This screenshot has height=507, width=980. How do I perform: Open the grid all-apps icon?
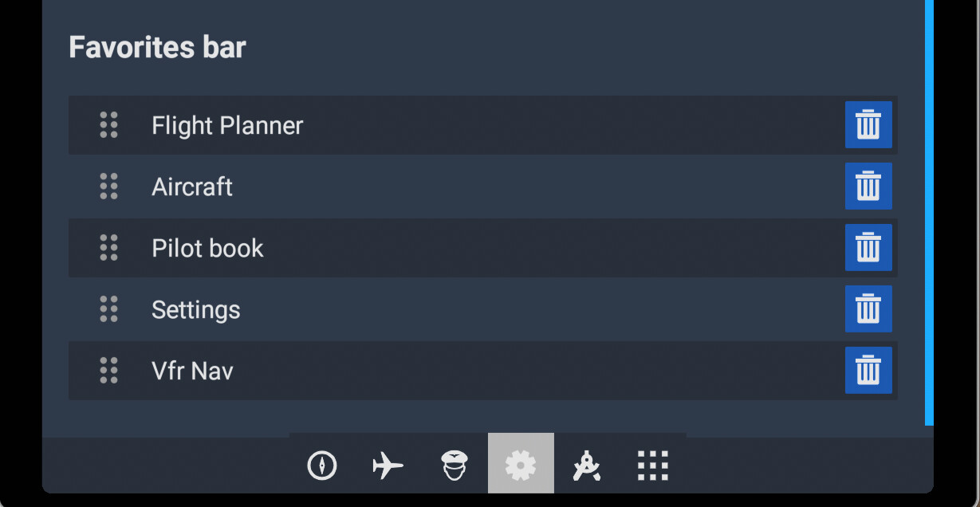tap(653, 466)
